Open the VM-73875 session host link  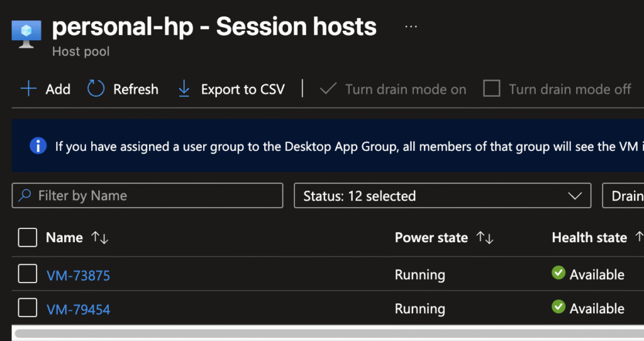[78, 276]
